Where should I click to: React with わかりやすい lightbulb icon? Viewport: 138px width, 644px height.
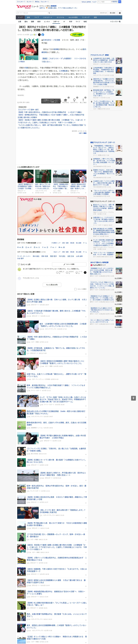point(74,100)
